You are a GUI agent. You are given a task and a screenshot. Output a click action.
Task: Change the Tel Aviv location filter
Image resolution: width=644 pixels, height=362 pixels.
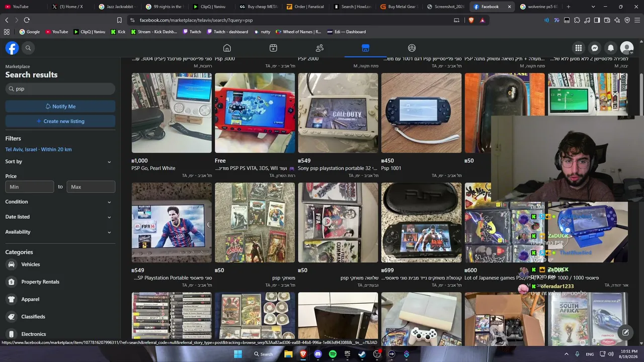pos(38,149)
